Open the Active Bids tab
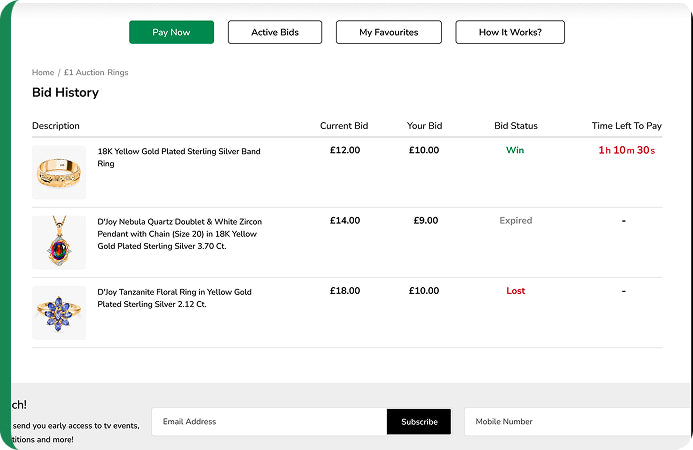This screenshot has width=693, height=450. [275, 32]
